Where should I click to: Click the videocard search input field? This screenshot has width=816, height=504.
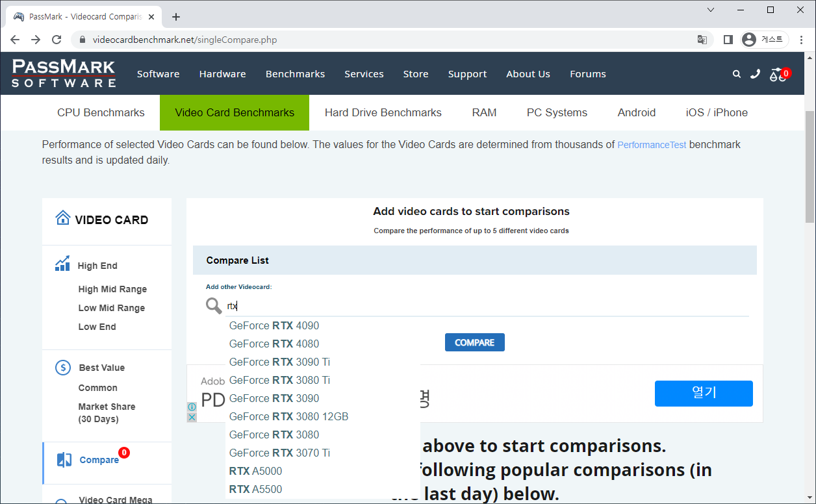pos(486,306)
